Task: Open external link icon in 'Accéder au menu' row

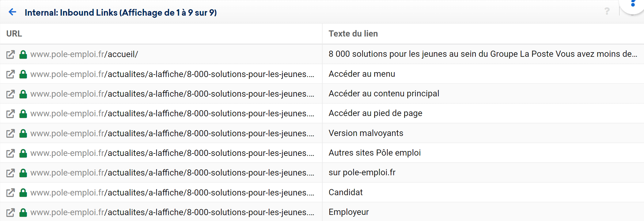Action: 10,74
